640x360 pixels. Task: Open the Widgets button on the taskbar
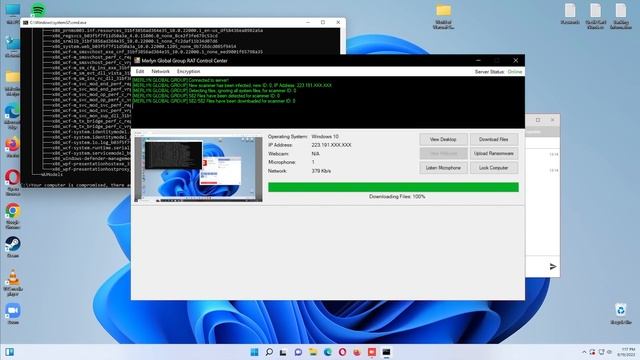9,352
